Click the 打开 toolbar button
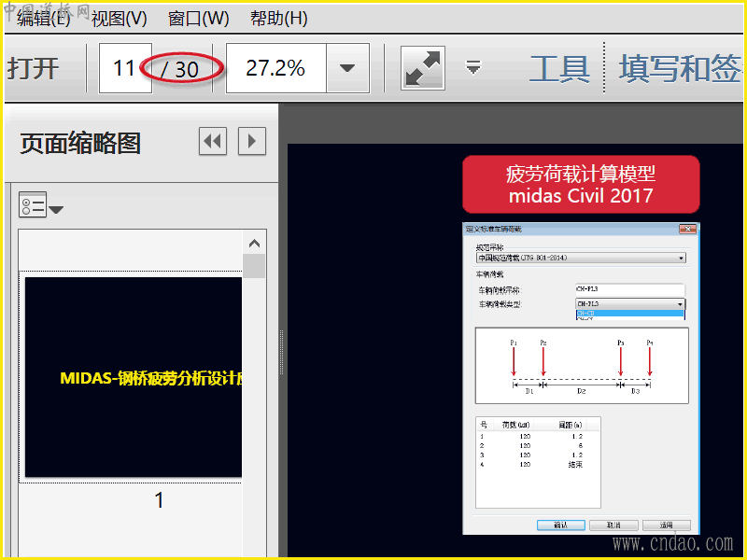747x560 pixels. coord(33,68)
